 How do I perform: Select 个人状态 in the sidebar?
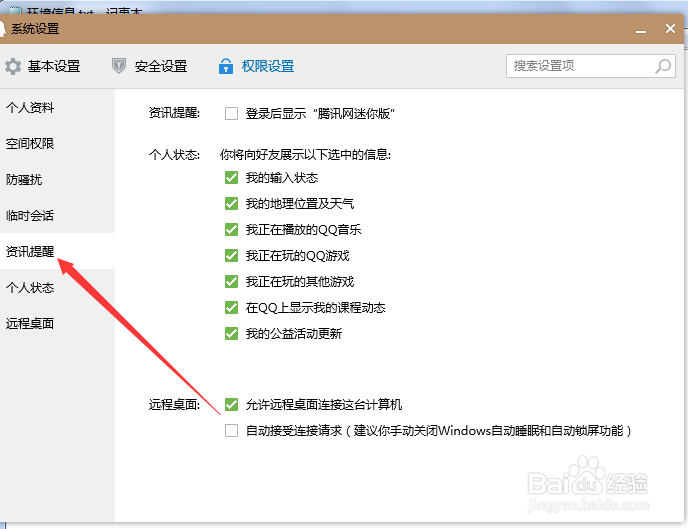tap(57, 287)
